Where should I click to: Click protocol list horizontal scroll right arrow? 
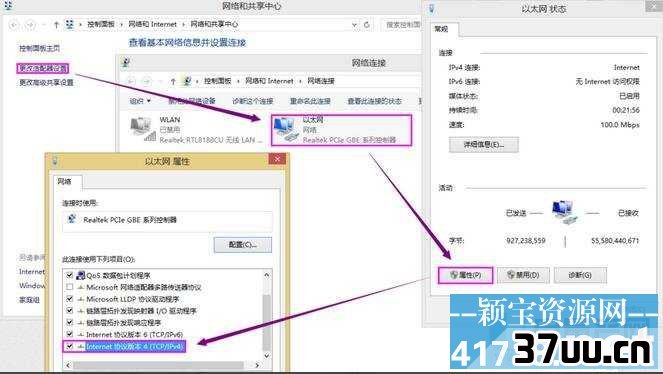258,365
